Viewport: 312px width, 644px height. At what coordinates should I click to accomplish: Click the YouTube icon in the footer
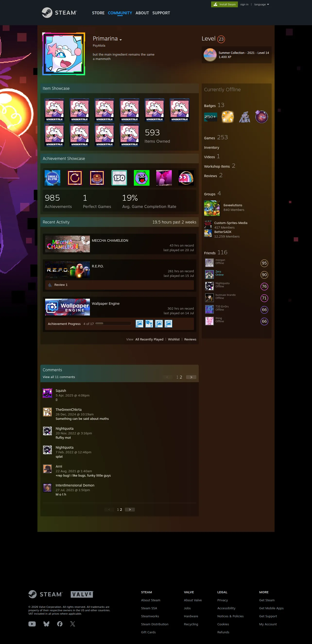coord(32,624)
